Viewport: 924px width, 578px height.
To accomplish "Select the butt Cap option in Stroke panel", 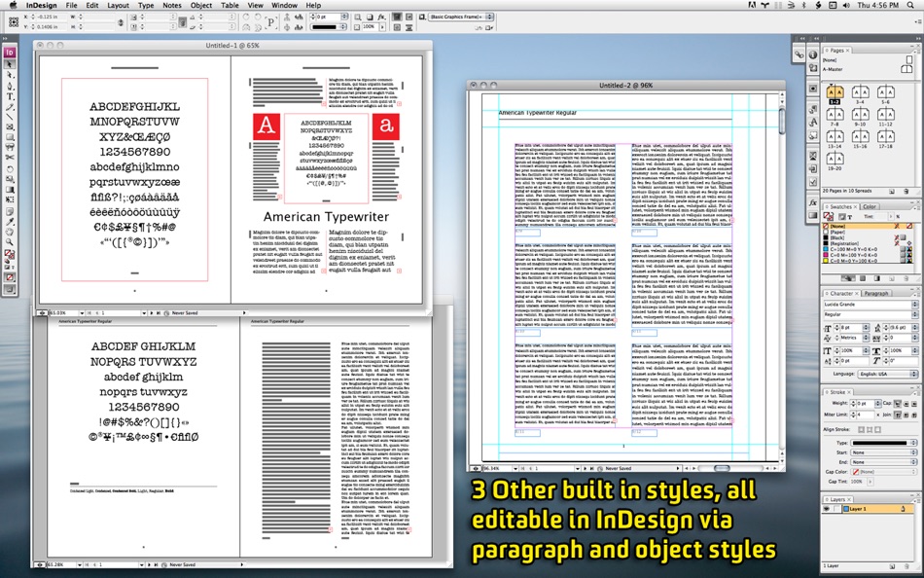I will coord(898,404).
